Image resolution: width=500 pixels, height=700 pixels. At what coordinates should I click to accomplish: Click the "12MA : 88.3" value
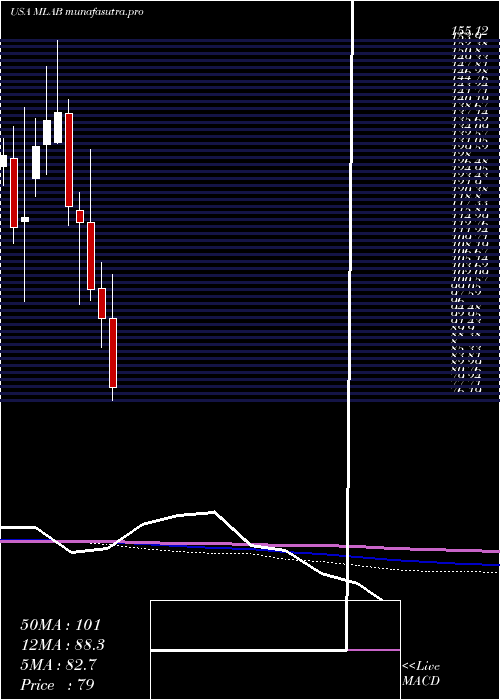pyautogui.click(x=62, y=645)
